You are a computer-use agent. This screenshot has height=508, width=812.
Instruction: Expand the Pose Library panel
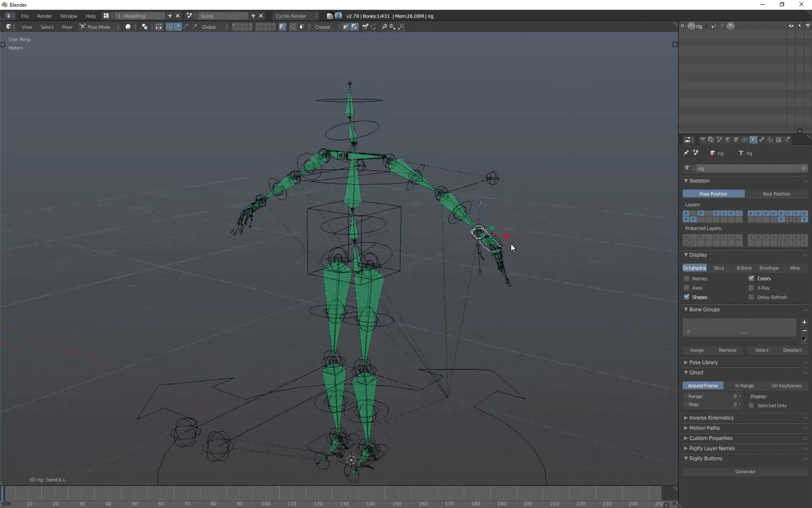coord(703,362)
